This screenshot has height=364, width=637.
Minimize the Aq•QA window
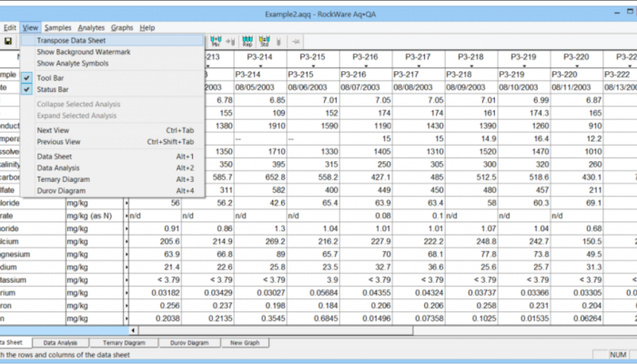617,13
